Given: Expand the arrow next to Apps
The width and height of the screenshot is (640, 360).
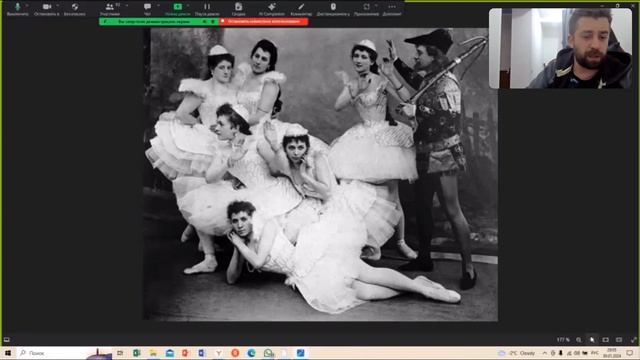Looking at the screenshot, I should pyautogui.click(x=376, y=6).
